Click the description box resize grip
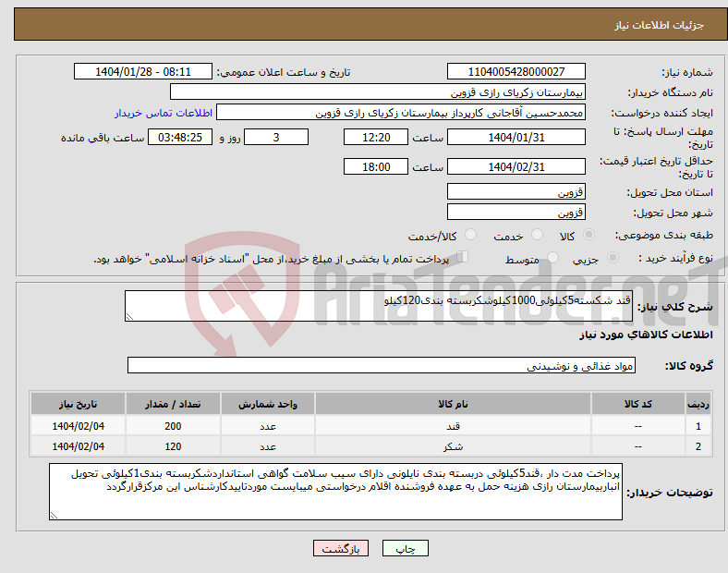The width and height of the screenshot is (728, 573). tap(129, 317)
